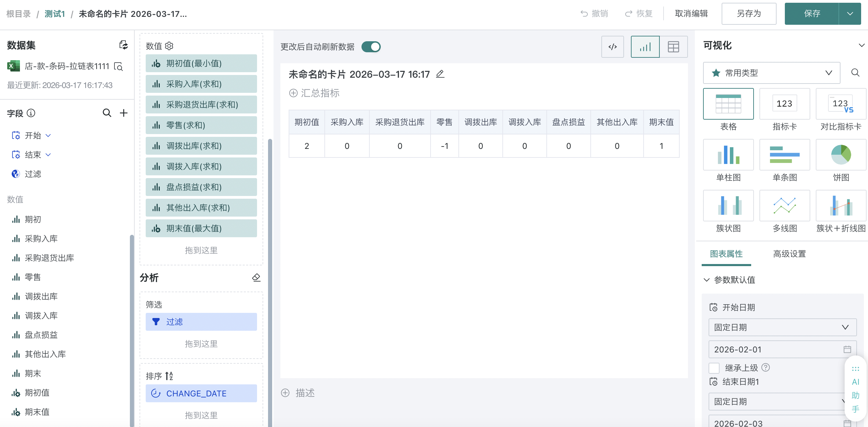The image size is (868, 427).
Task: Collapse the 参数默认值 section
Action: coord(706,280)
